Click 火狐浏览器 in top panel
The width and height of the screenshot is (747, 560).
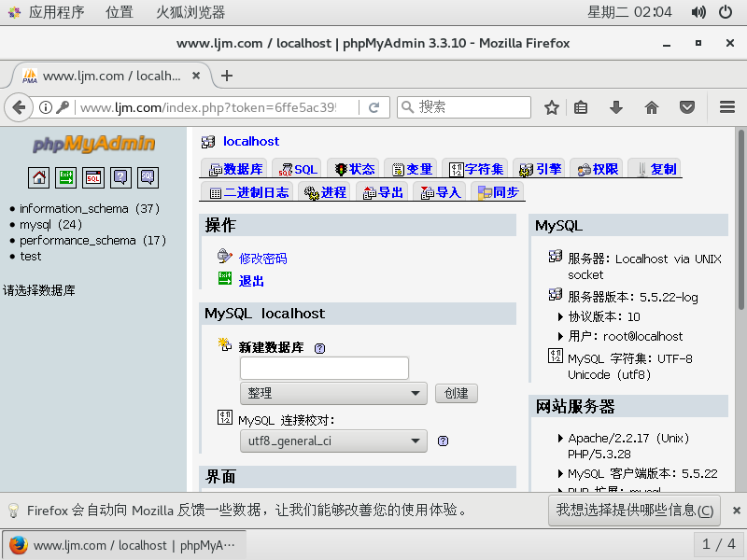(190, 12)
